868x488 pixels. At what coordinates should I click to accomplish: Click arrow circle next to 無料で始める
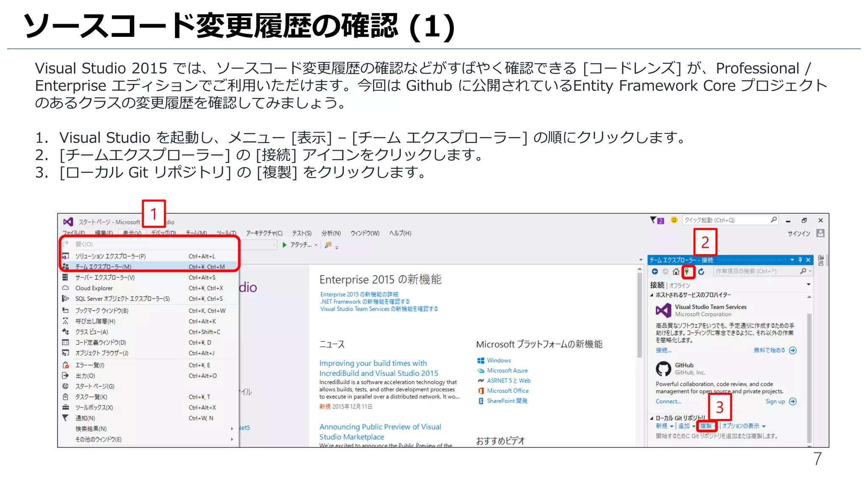tap(793, 350)
